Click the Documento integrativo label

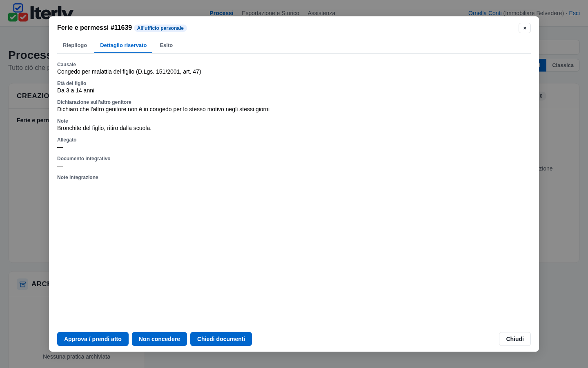[84, 159]
